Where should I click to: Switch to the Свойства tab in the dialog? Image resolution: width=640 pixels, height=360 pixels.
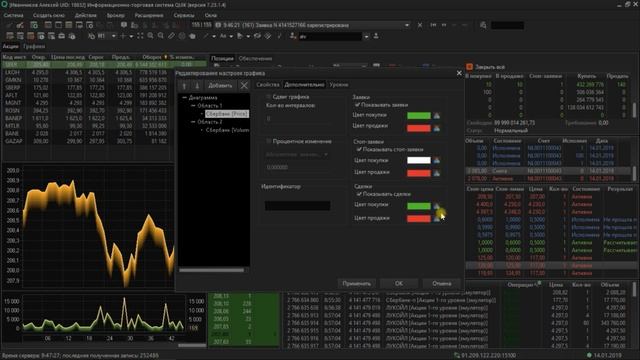pos(268,84)
